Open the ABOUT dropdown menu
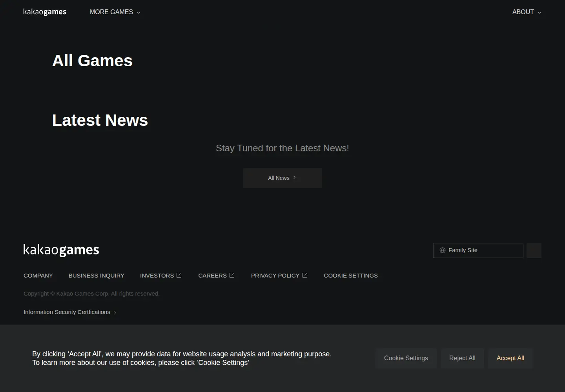565x392 pixels. coord(527,12)
